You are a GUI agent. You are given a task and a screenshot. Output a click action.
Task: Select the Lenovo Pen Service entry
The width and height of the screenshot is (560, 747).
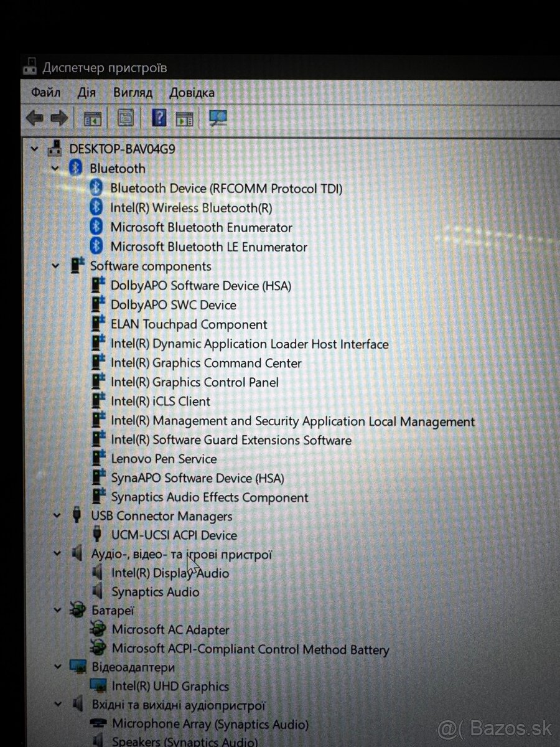(x=164, y=459)
